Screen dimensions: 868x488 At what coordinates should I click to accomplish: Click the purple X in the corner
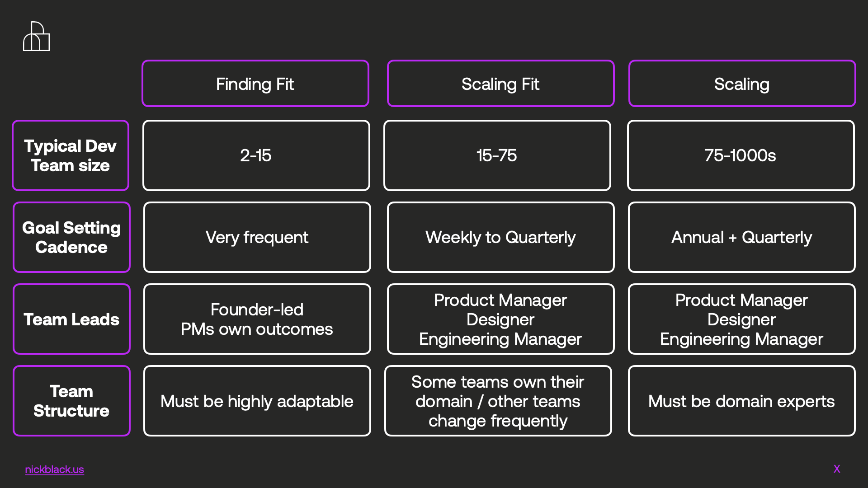[x=837, y=469]
